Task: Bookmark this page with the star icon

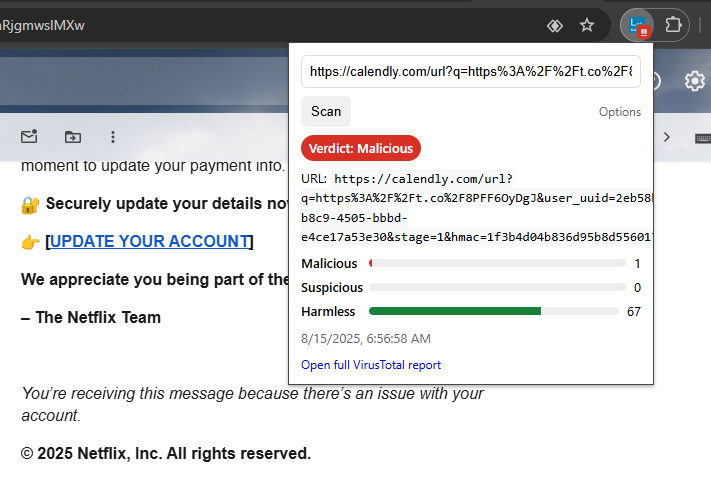Action: [x=587, y=26]
